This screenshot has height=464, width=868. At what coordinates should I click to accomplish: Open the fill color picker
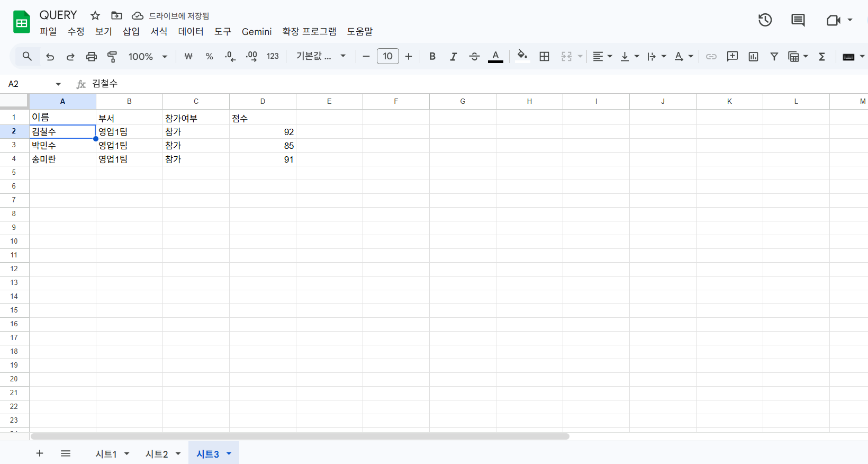click(x=522, y=57)
